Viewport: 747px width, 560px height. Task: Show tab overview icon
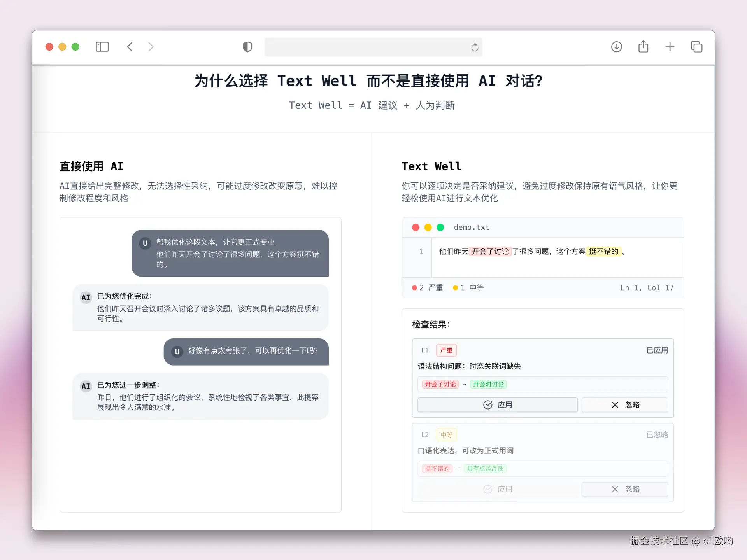point(696,47)
